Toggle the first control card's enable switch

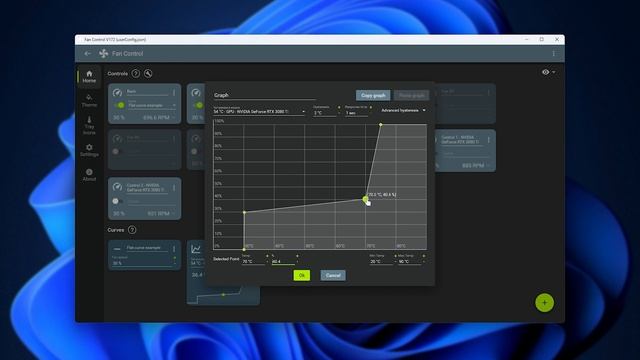tap(119, 105)
